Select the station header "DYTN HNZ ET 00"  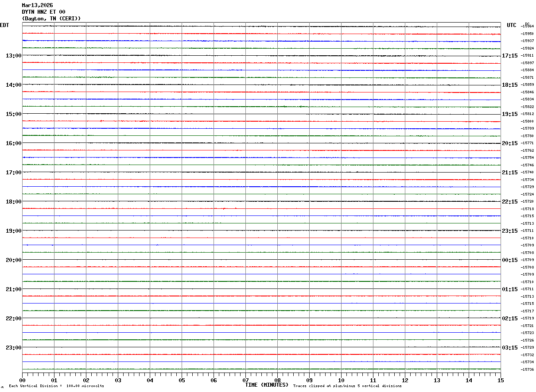[x=43, y=12]
